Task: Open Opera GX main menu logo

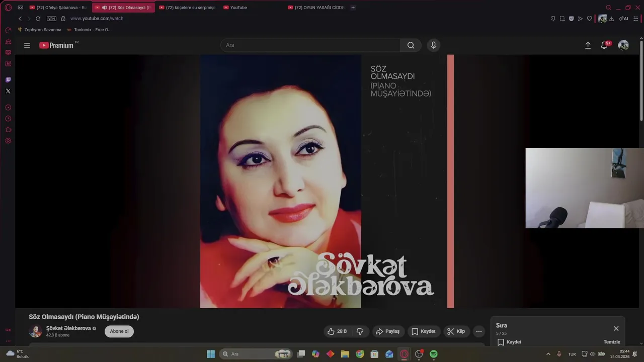Action: [x=8, y=8]
